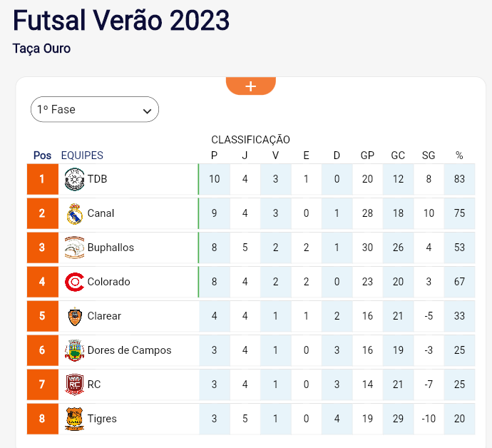The height and width of the screenshot is (448, 492).
Task: Click the RC team badge icon
Action: [74, 385]
